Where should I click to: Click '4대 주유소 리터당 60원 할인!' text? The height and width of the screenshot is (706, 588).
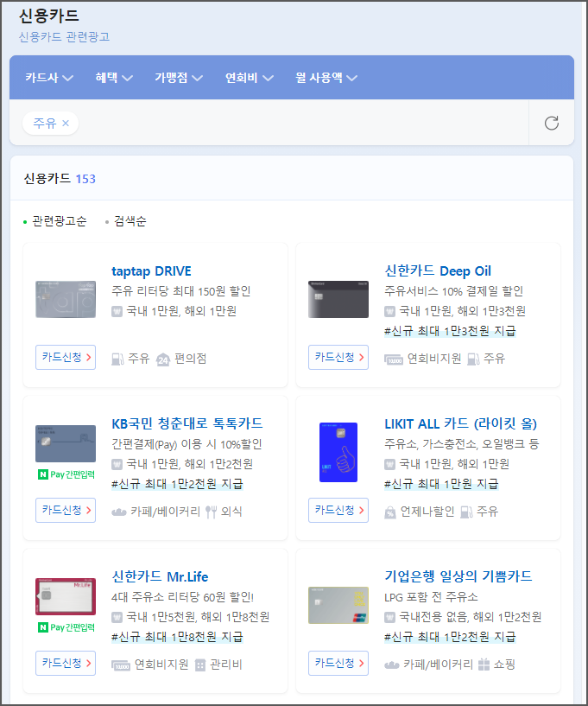(x=183, y=597)
